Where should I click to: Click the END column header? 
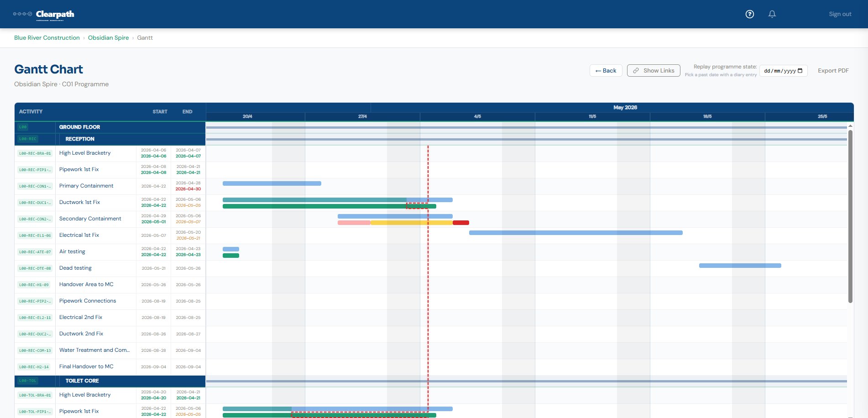pyautogui.click(x=187, y=112)
